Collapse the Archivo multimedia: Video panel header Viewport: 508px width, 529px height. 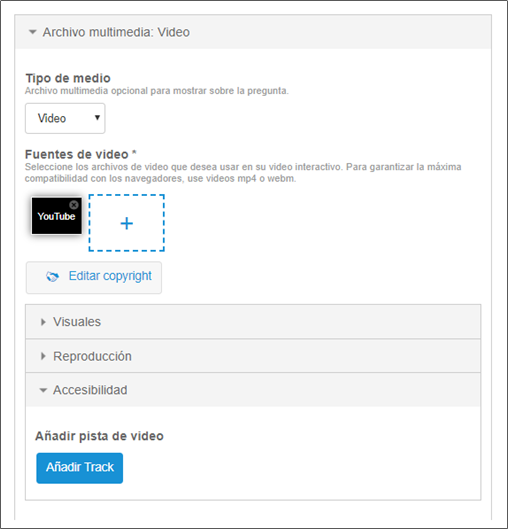coord(253,32)
